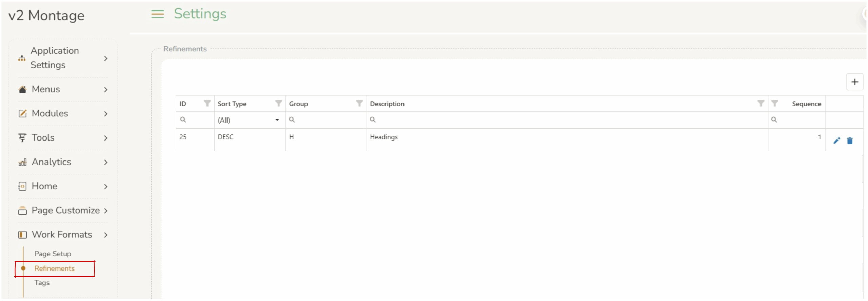Open the ID column filter icon
The height and width of the screenshot is (301, 868).
(207, 103)
